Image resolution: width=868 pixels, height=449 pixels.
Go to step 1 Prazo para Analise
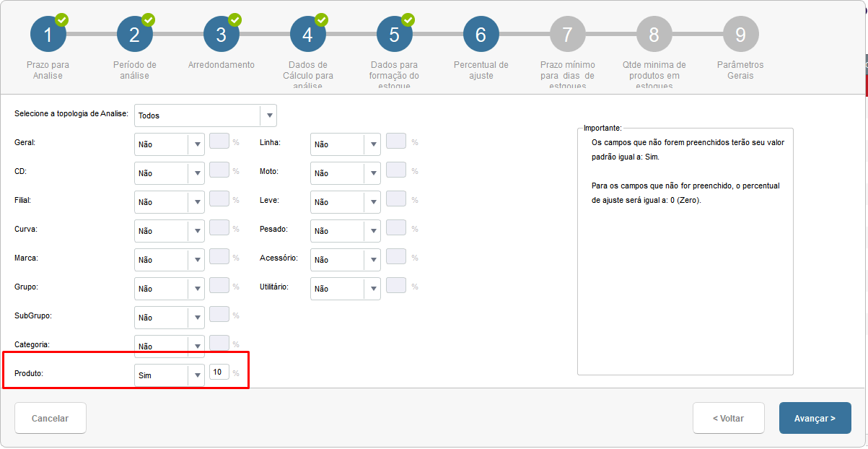(48, 34)
